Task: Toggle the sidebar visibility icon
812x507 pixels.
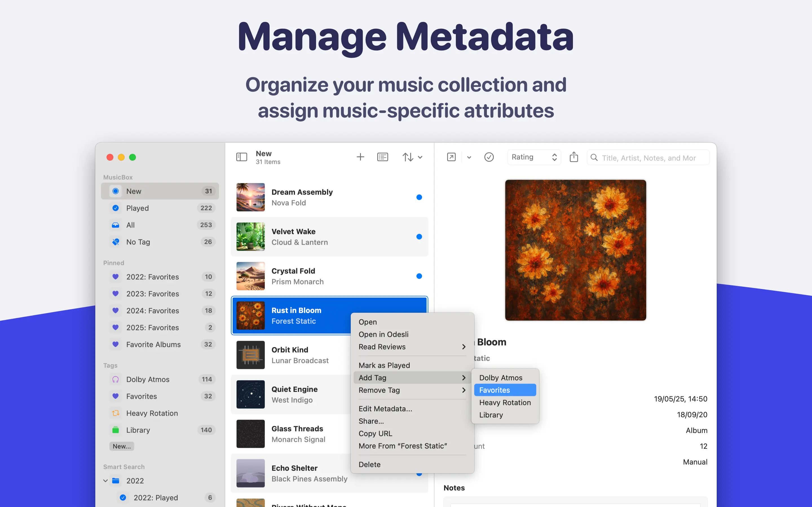Action: point(242,157)
